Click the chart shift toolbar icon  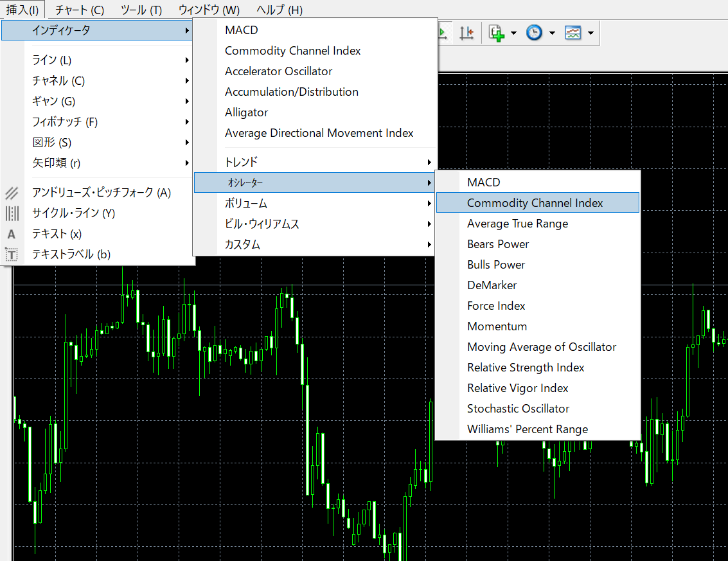pos(466,33)
